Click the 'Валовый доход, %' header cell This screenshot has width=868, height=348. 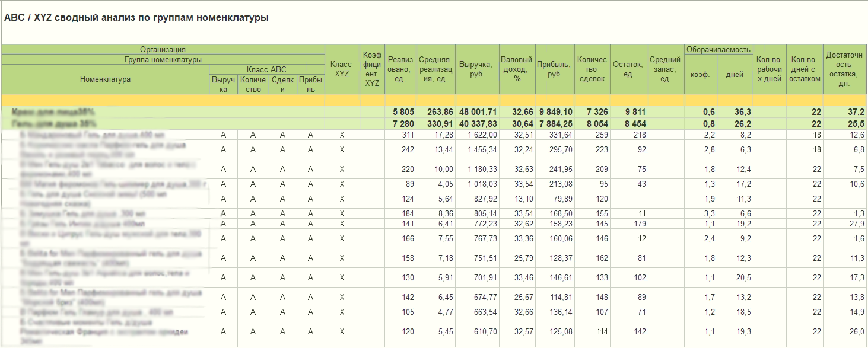pyautogui.click(x=517, y=69)
